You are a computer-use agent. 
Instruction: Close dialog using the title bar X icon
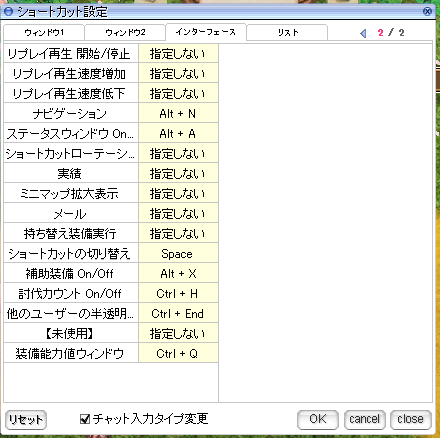(427, 12)
